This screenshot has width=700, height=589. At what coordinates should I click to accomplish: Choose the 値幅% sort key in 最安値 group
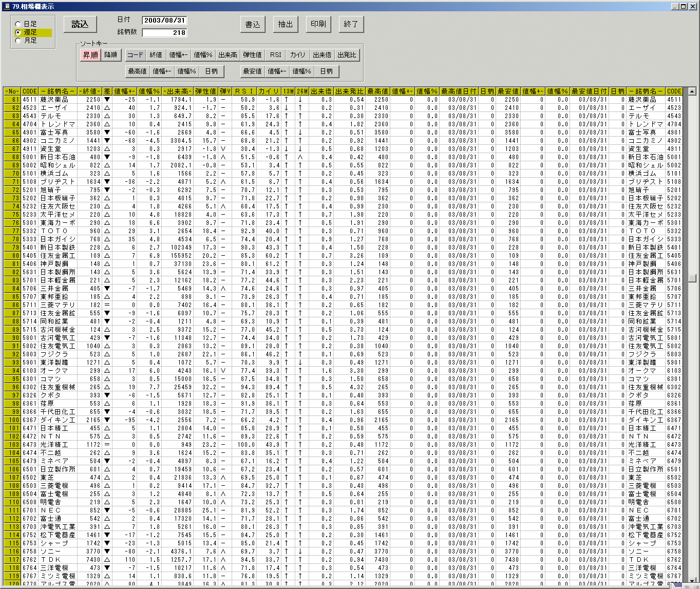[x=302, y=71]
